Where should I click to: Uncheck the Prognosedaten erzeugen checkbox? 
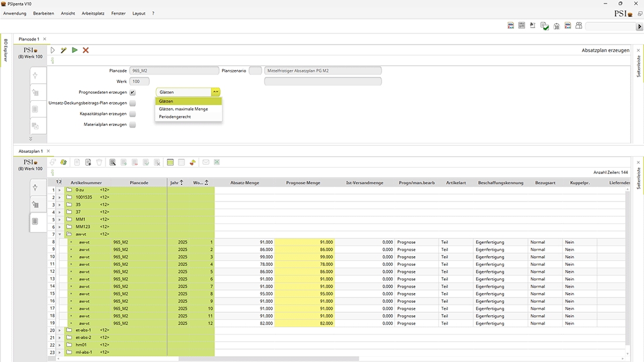[133, 93]
